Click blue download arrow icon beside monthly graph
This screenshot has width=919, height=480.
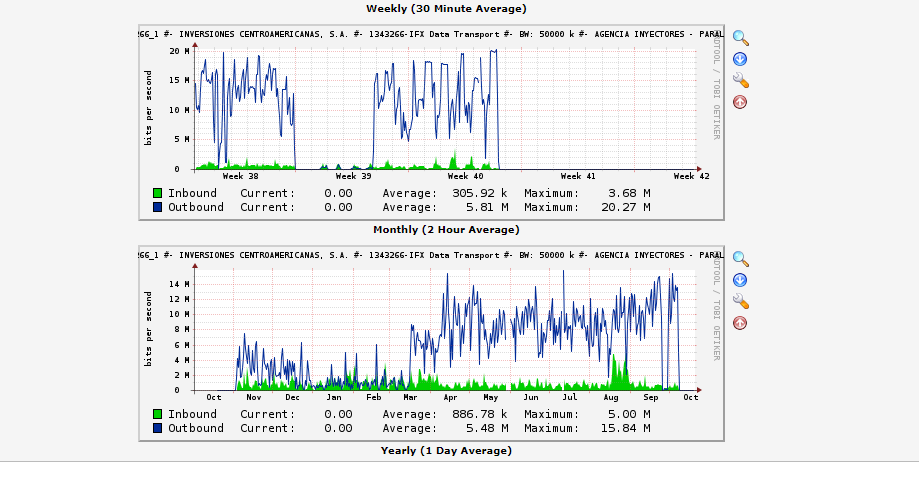(x=740, y=280)
